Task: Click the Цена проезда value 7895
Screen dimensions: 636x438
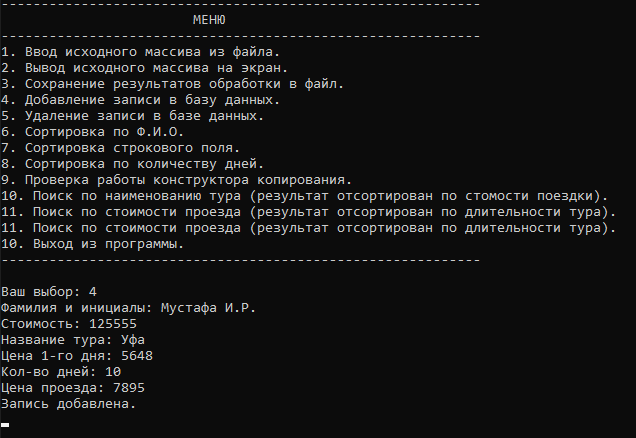Action: coord(129,388)
